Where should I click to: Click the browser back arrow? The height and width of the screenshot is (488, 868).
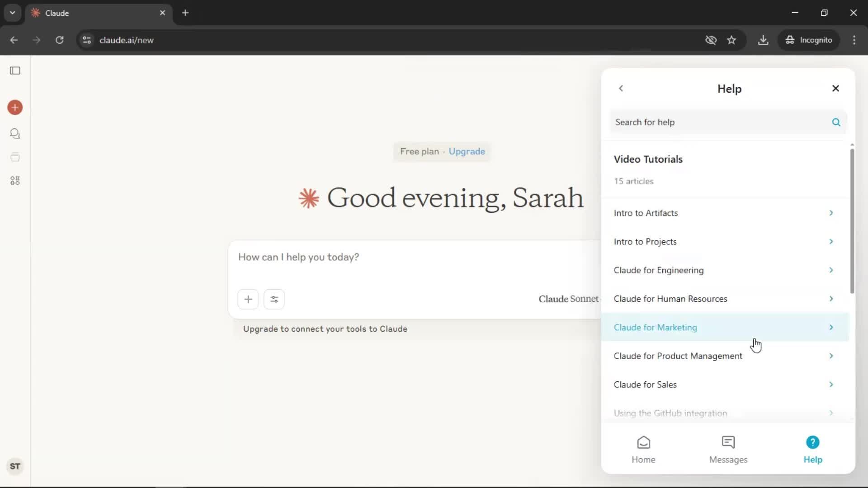pyautogui.click(x=14, y=40)
